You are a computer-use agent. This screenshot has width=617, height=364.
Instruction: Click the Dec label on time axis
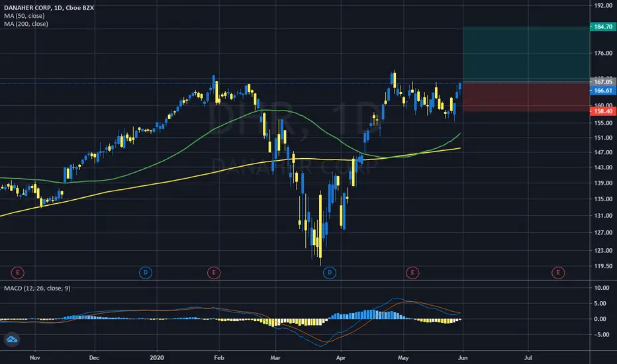[x=94, y=357]
